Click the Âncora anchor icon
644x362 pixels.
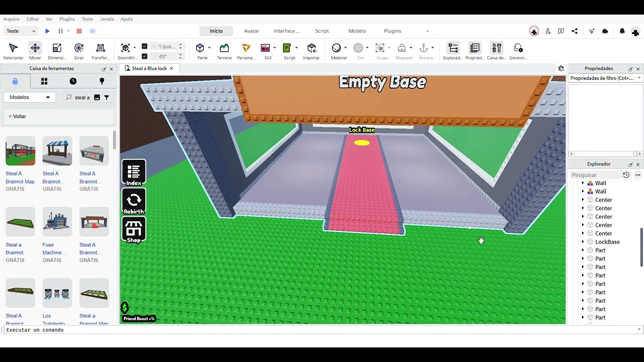[x=424, y=48]
